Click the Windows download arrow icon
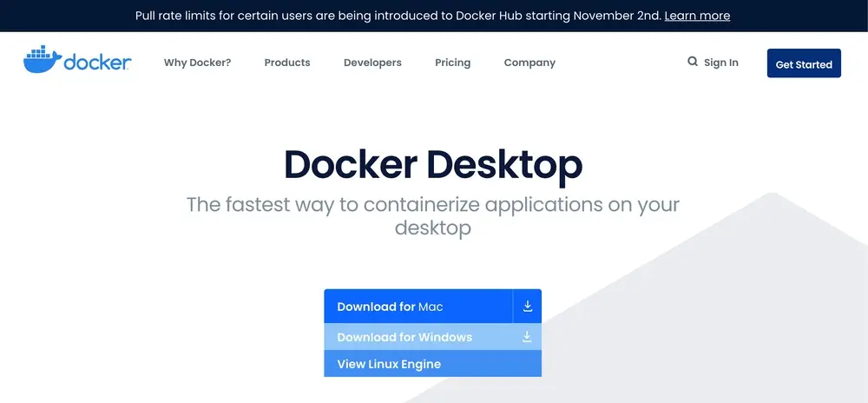Viewport: 868px width, 403px height. [x=528, y=337]
